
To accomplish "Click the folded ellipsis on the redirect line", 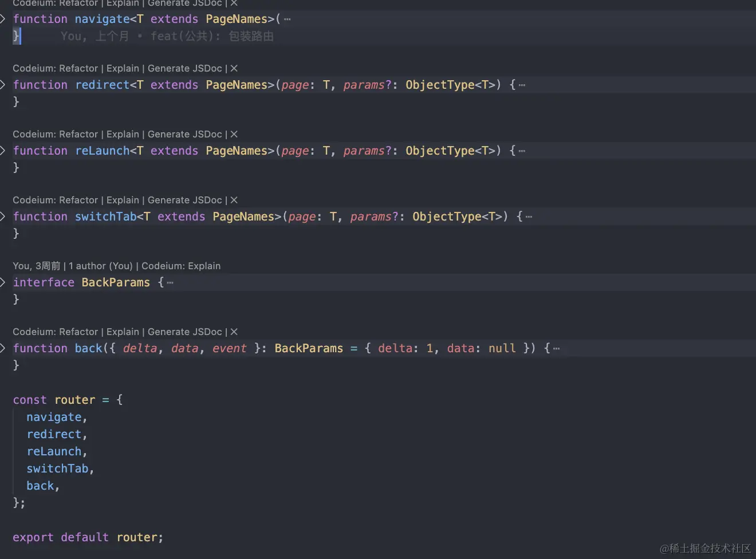I will [522, 85].
